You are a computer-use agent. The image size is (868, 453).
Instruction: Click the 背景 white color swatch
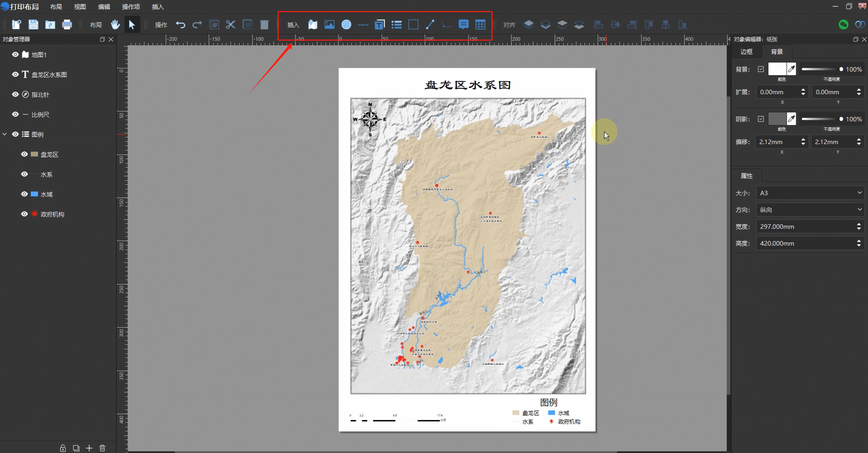point(777,69)
